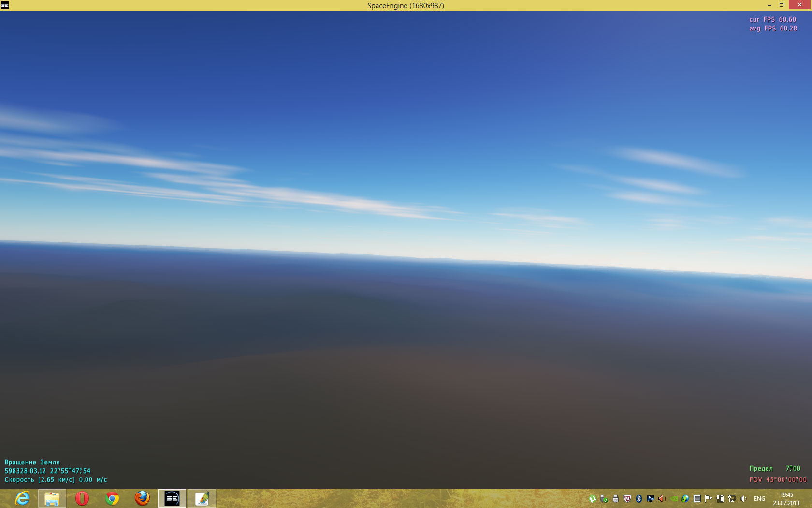Click the globe with arrow tray icon
The width and height of the screenshot is (812, 508).
pos(685,499)
